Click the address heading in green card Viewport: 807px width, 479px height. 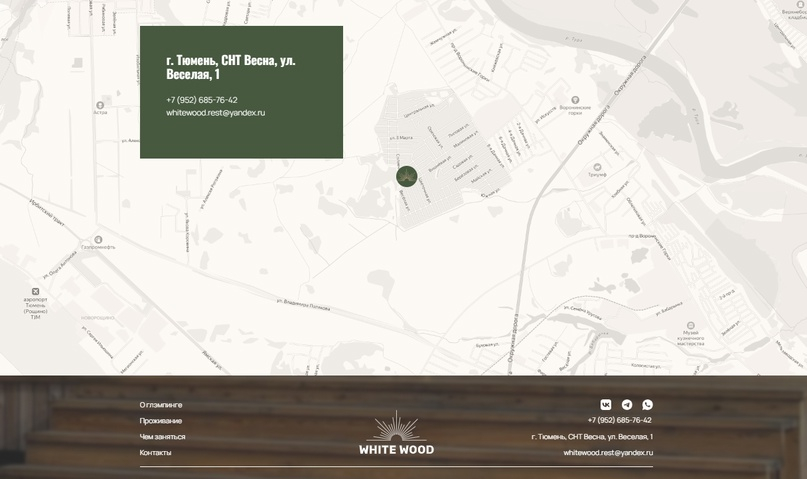pos(231,67)
